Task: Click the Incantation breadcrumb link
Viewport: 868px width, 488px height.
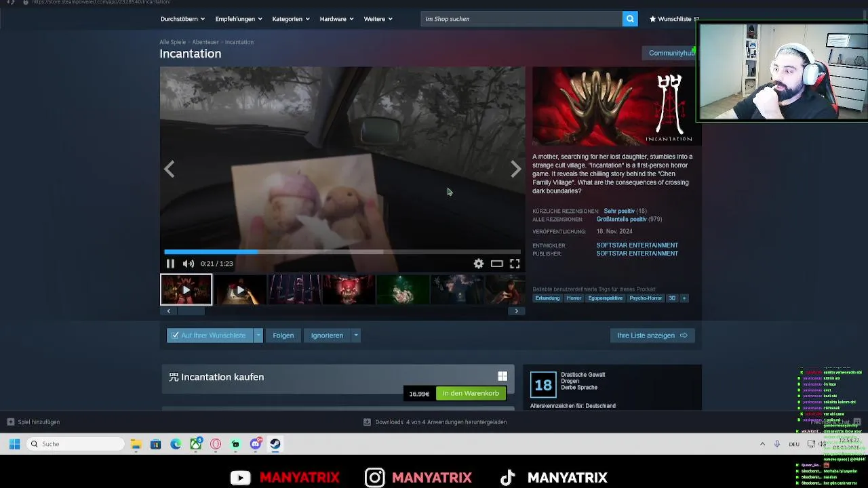Action: coord(239,42)
